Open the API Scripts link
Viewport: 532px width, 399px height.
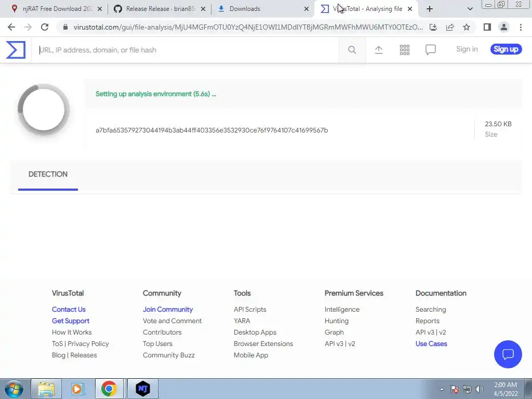(x=250, y=310)
